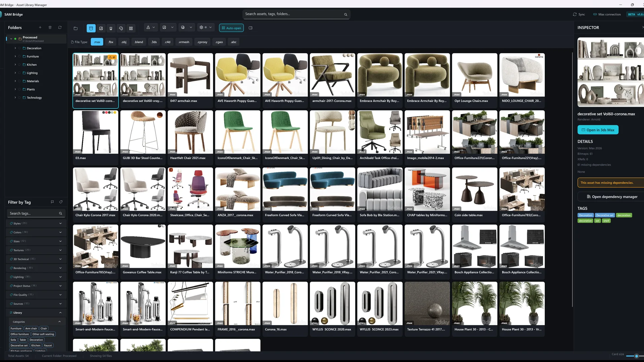Open the folder icon left of view toolbar
The height and width of the screenshot is (362, 644).
[x=75, y=28]
